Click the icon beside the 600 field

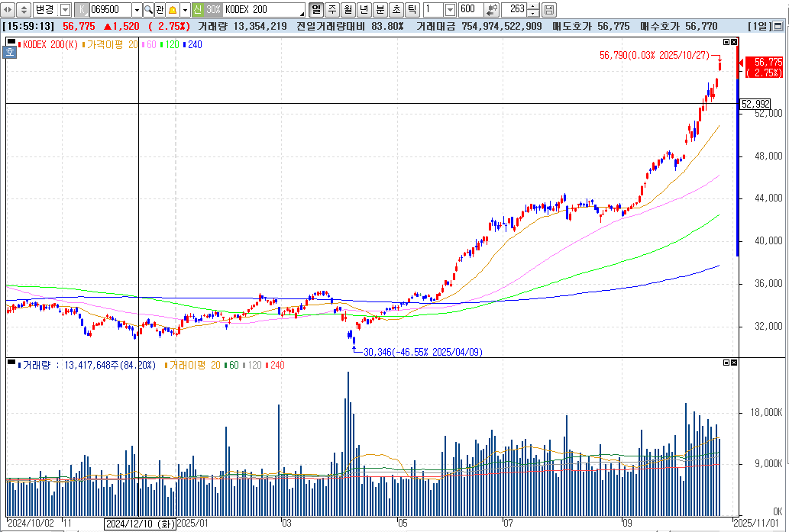click(x=491, y=9)
